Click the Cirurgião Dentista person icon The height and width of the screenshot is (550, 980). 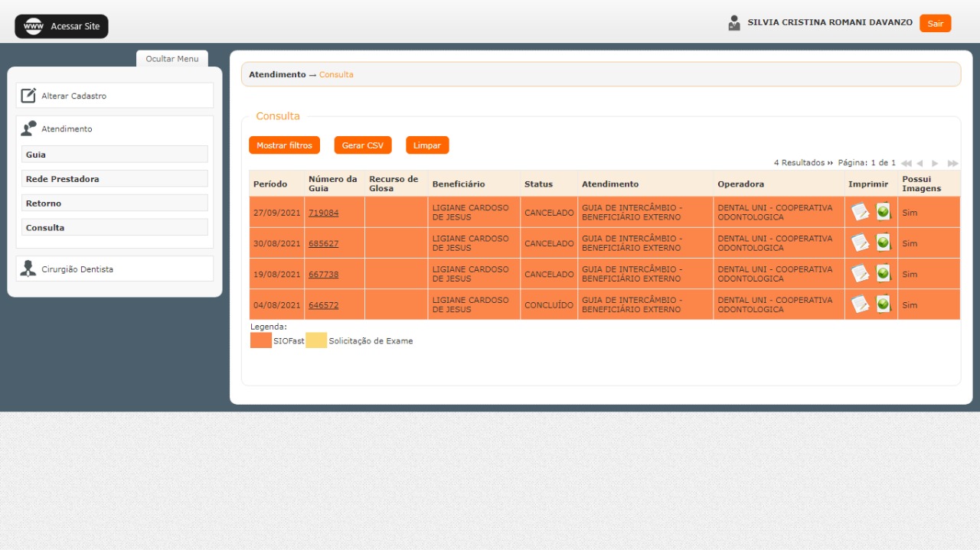28,268
